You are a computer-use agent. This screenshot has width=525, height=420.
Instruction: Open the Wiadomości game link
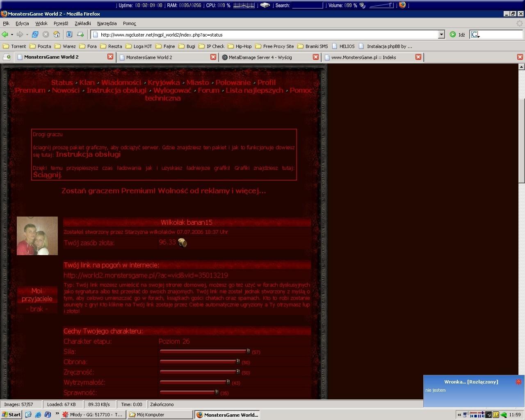[x=121, y=82]
